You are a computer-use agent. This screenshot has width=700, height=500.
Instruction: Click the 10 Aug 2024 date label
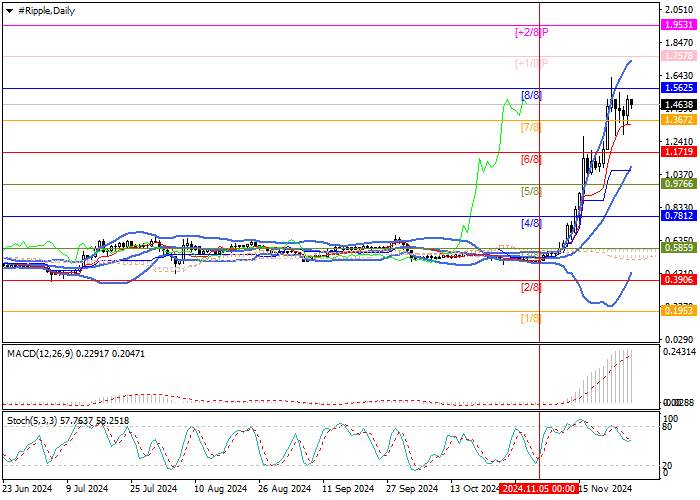pos(221,489)
